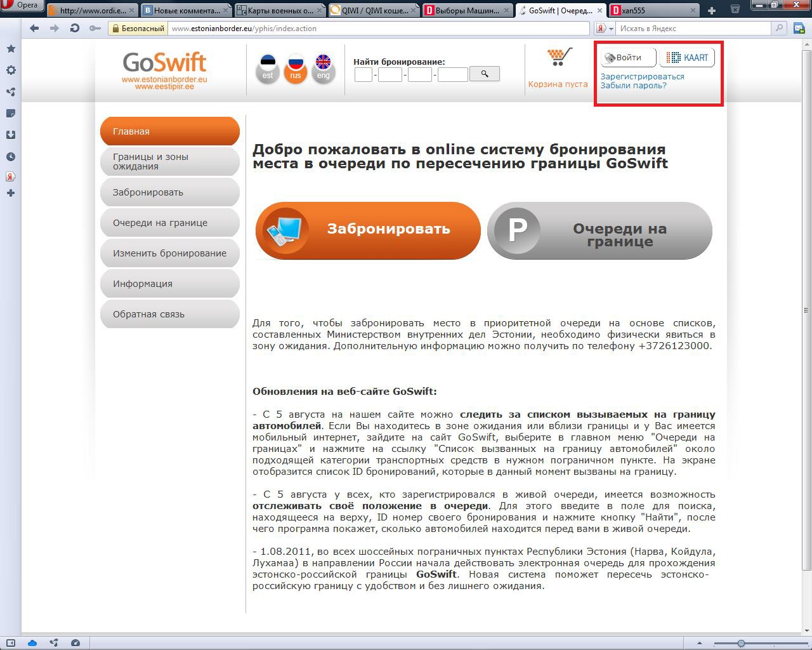Viewport: 812px width, 650px height.
Task: Toggle the Opera Turbo speedometer icon
Action: point(75,643)
